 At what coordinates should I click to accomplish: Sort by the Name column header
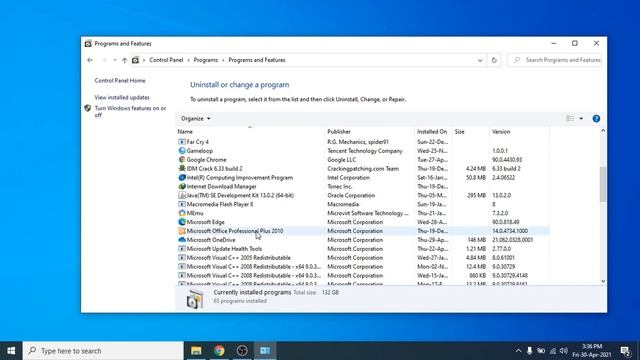250,132
